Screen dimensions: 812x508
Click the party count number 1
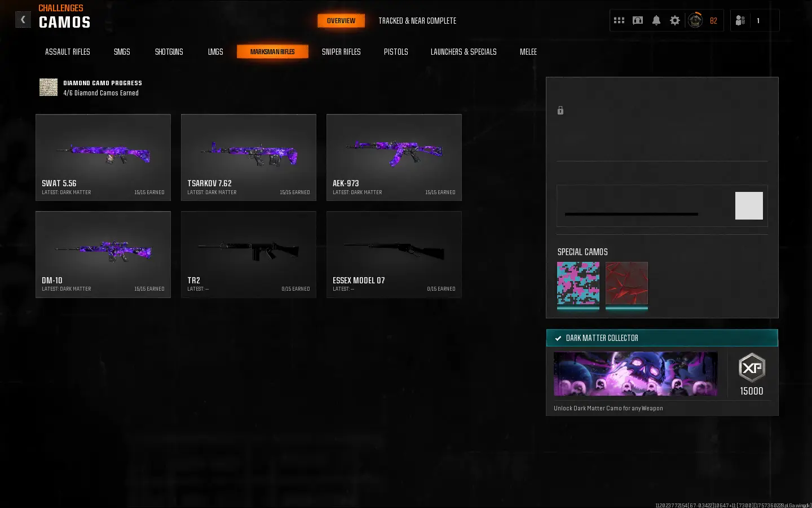pyautogui.click(x=758, y=21)
